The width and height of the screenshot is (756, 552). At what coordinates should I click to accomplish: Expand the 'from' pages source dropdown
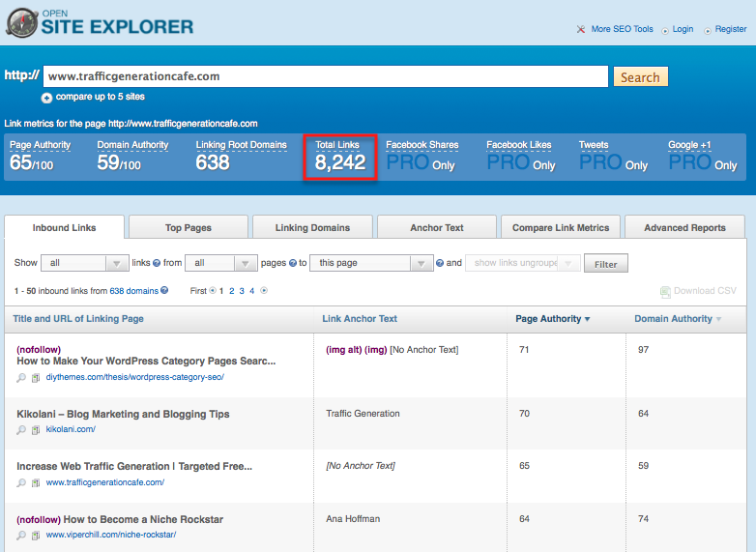tap(222, 263)
